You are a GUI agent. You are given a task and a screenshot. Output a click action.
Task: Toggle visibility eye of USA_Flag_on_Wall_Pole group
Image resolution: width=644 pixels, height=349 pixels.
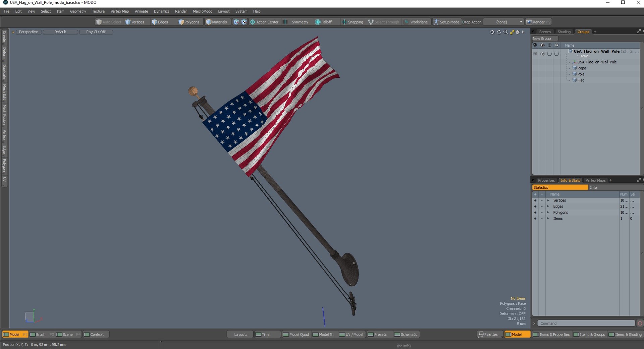pos(535,54)
